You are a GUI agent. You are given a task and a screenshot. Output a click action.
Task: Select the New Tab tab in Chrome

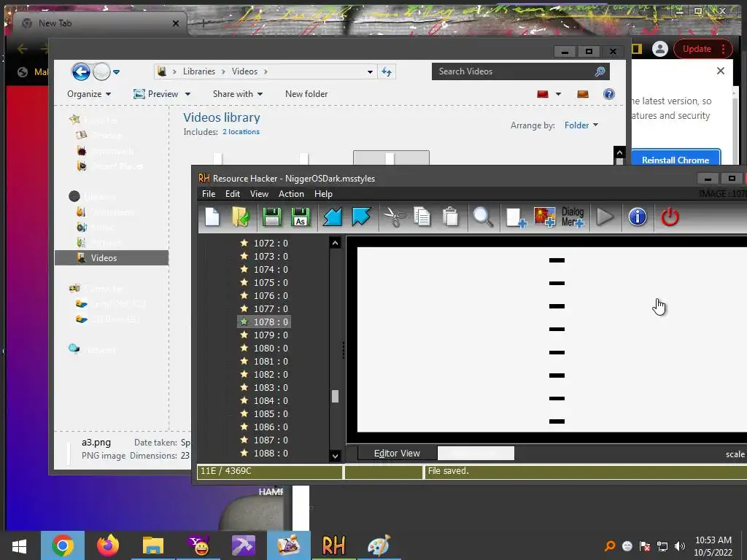tap(100, 23)
